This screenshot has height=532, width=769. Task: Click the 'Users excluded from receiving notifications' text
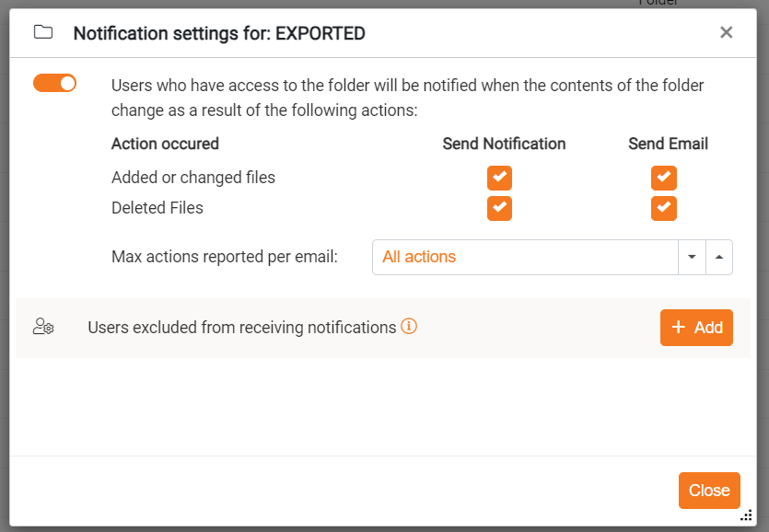coord(241,328)
